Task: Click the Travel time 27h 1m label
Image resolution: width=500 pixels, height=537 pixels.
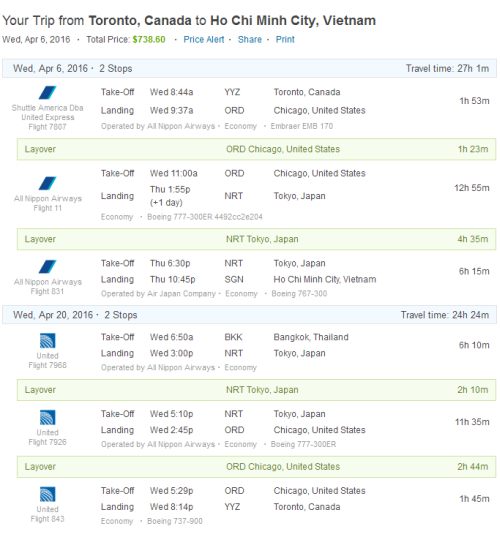Action: [x=447, y=68]
